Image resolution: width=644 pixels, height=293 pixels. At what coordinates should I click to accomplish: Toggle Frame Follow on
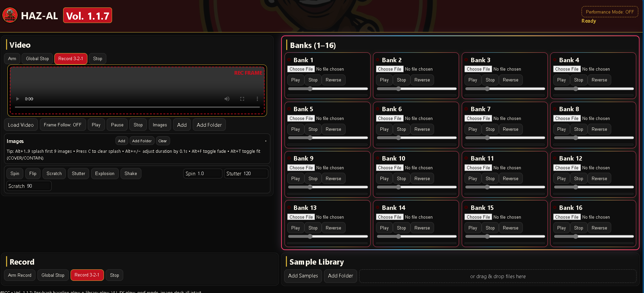tap(62, 125)
